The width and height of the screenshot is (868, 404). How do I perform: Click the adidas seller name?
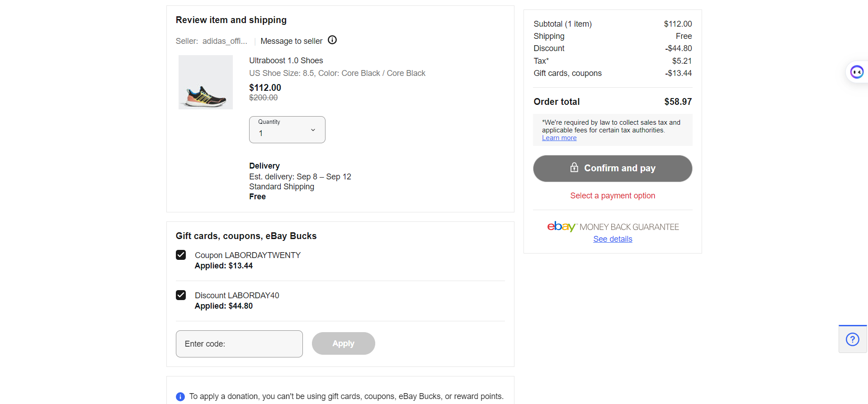point(225,41)
